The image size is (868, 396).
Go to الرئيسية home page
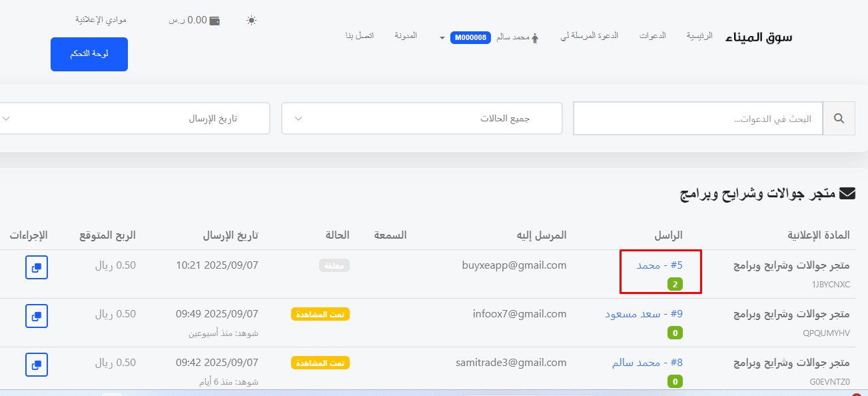[699, 35]
